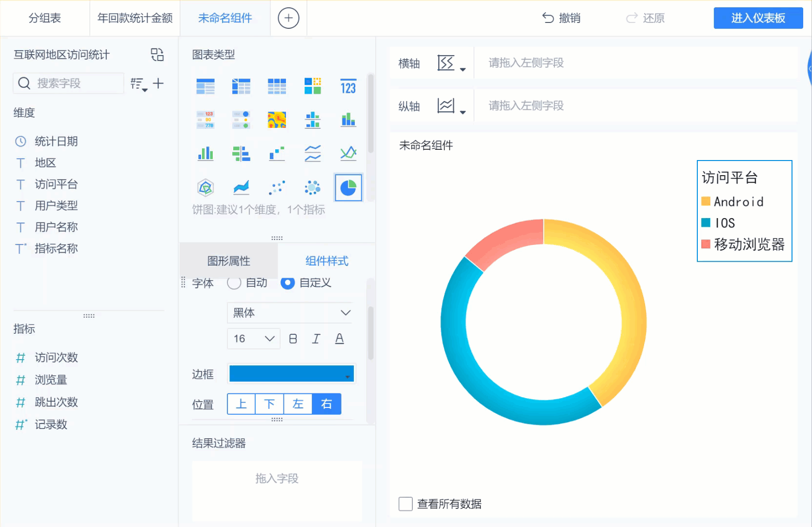The width and height of the screenshot is (812, 527).
Task: Select the detail table grid chart icon
Action: (x=277, y=86)
